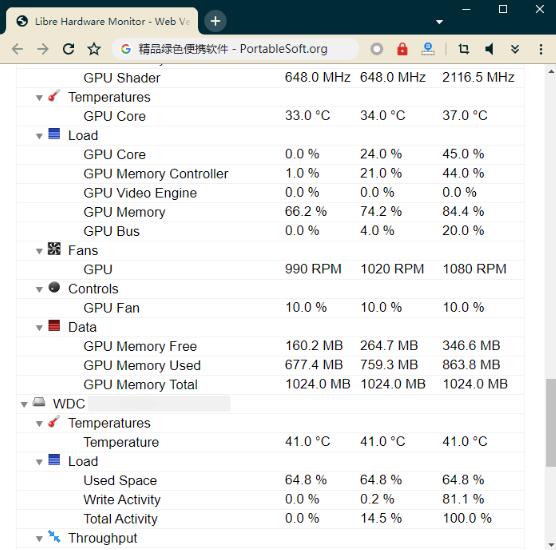Screen dimensions: 556x550
Task: Select the Libre Hardware Monitor tab
Action: tap(102, 21)
